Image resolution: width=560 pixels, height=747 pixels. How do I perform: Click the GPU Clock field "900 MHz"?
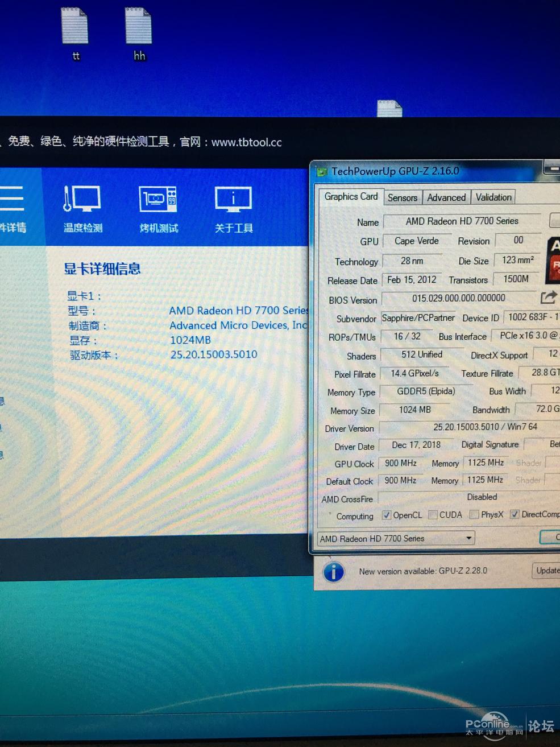[401, 463]
